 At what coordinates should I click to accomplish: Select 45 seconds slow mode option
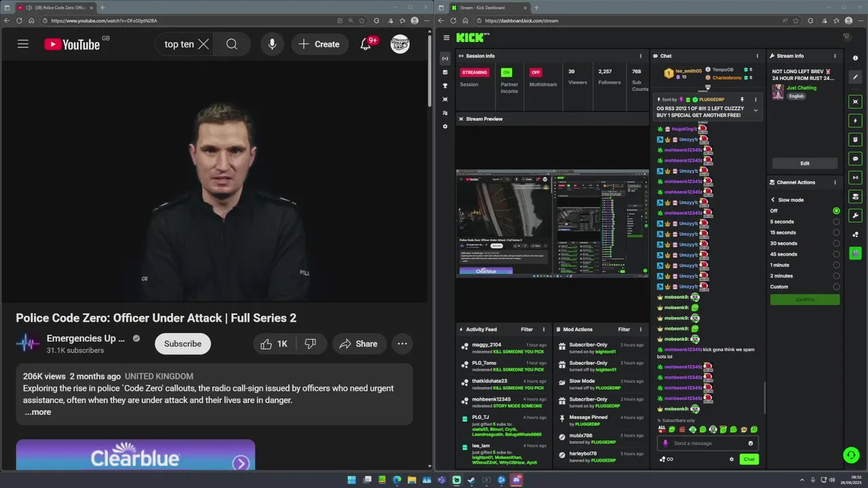(x=836, y=254)
